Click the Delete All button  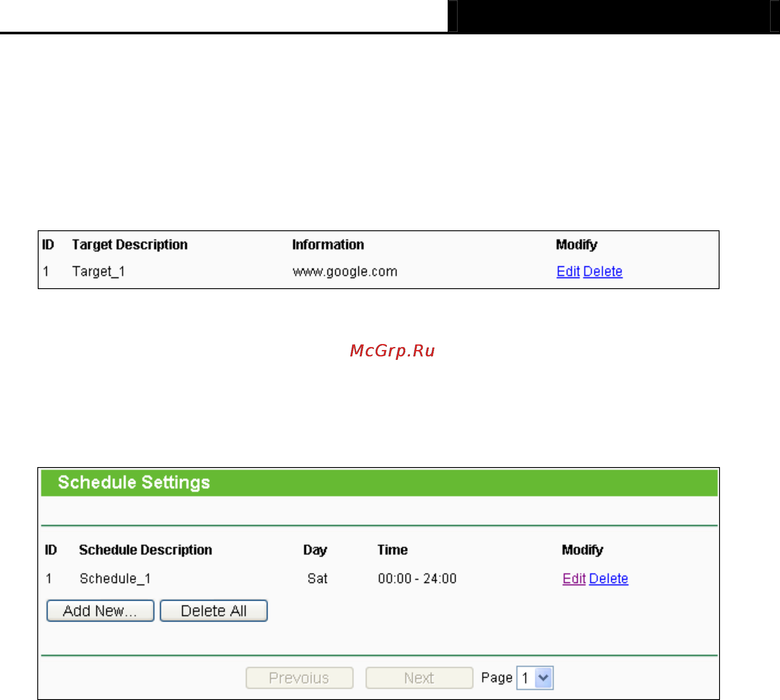click(214, 611)
